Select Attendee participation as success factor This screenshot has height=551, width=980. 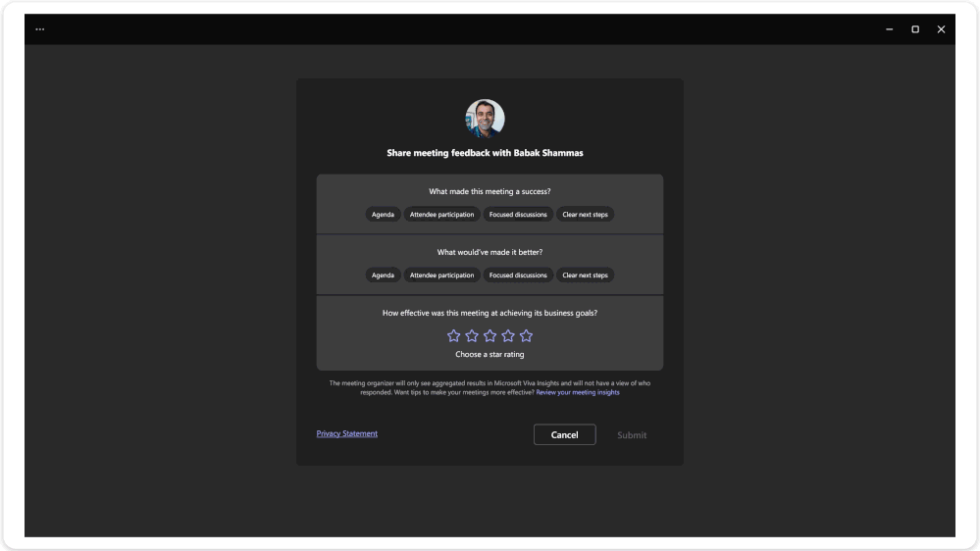(x=441, y=215)
